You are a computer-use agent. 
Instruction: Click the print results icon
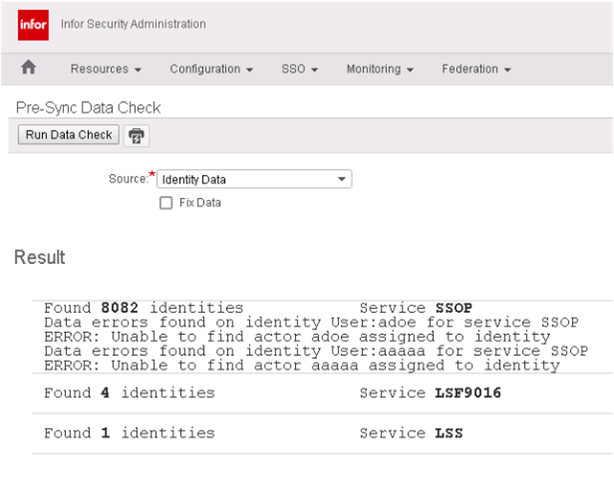click(x=136, y=136)
